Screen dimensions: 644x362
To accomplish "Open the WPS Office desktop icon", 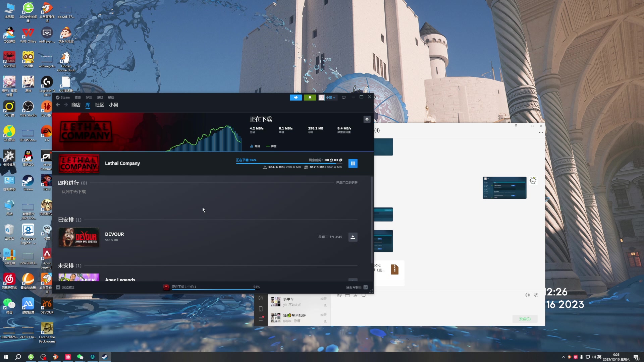I will point(28,35).
